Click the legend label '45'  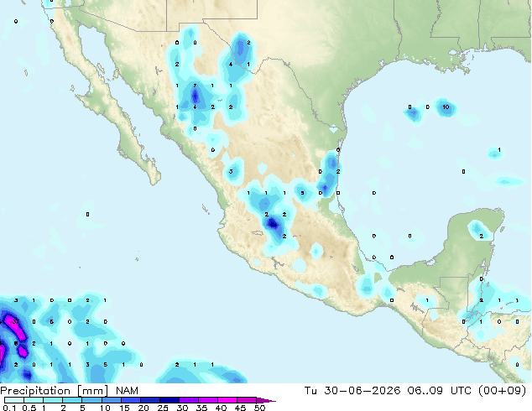coord(240,408)
